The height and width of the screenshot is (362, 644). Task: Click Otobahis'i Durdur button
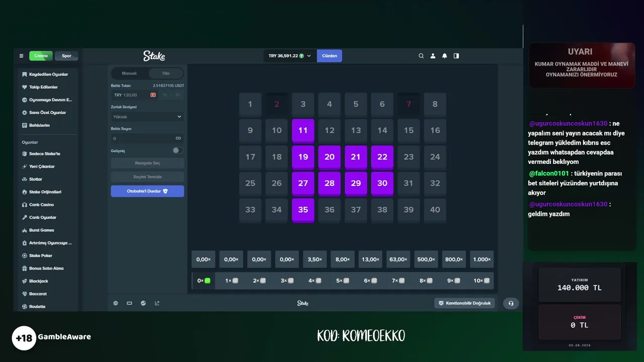pos(147,191)
